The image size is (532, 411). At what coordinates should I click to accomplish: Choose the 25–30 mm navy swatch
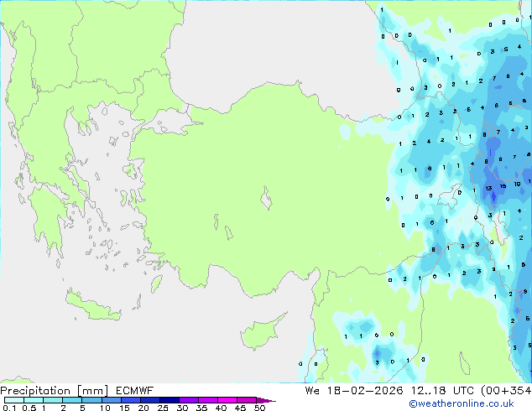click(169, 400)
